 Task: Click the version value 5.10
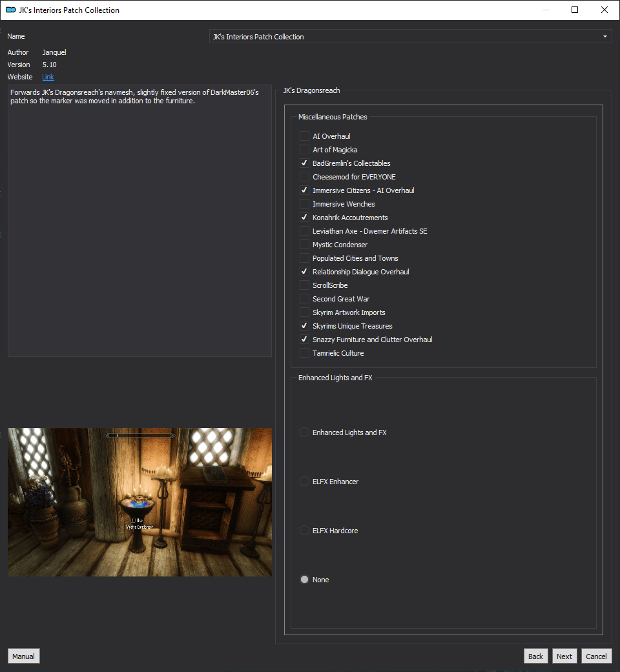point(49,65)
